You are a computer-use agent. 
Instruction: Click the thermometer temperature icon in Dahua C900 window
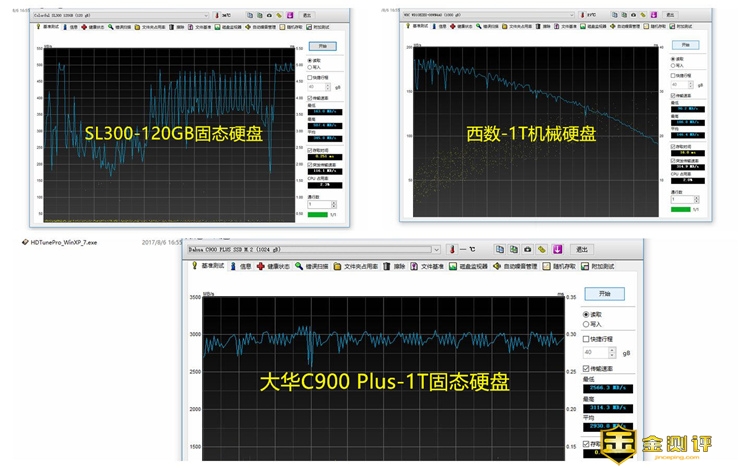[x=452, y=249]
